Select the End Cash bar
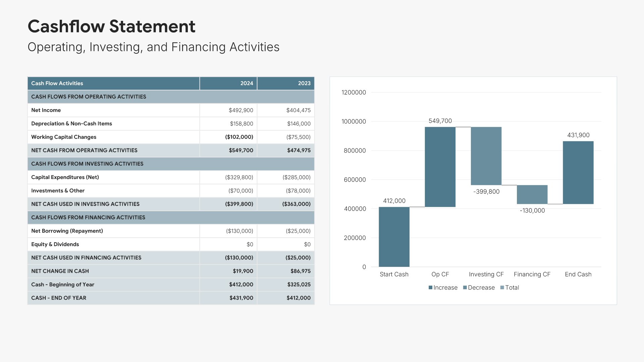 (x=578, y=173)
